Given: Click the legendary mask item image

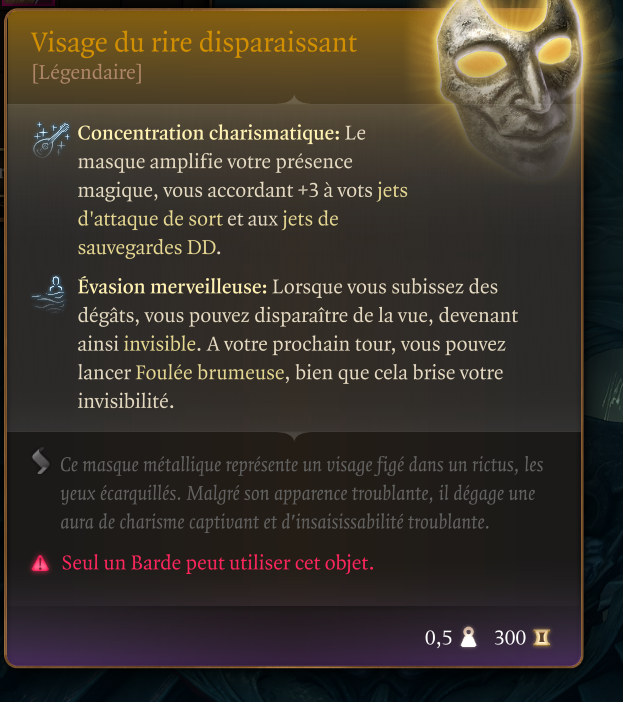Looking at the screenshot, I should [508, 85].
